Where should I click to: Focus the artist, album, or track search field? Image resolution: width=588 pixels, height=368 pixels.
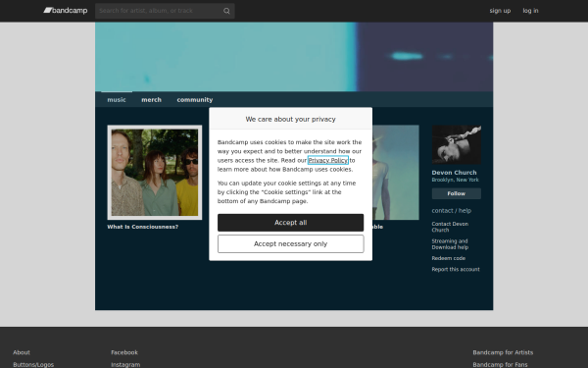[x=165, y=11]
